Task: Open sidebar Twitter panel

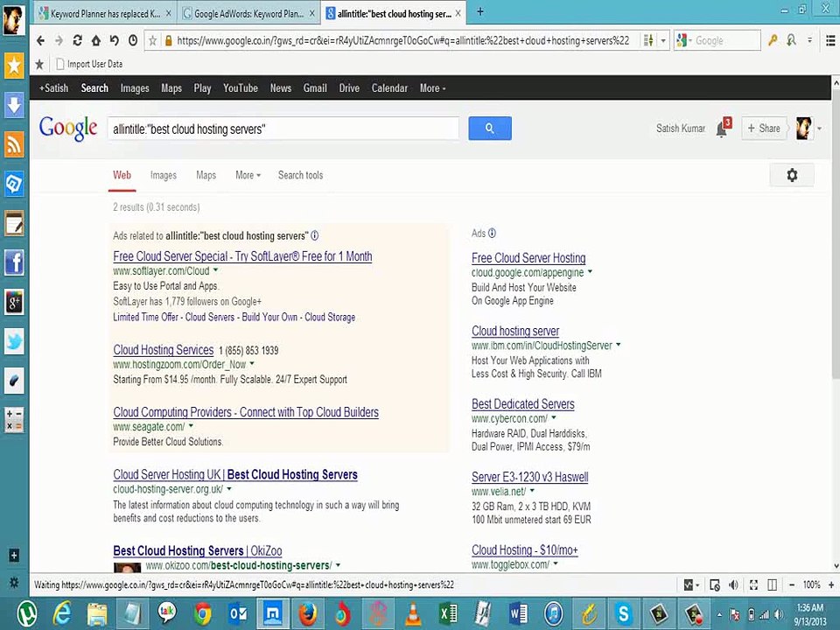Action: (x=14, y=341)
